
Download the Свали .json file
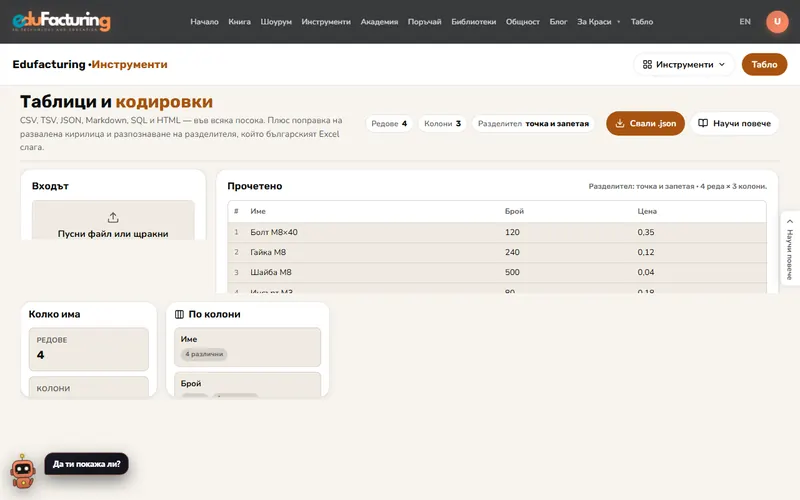tap(645, 123)
